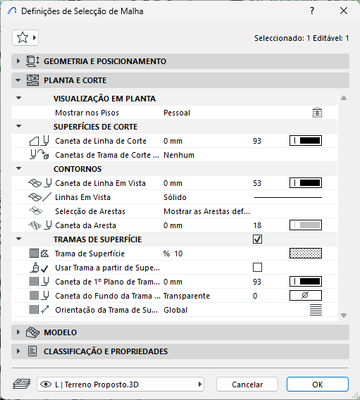The width and height of the screenshot is (360, 400).
Task: Open the global orientation lines icon
Action: point(316,310)
